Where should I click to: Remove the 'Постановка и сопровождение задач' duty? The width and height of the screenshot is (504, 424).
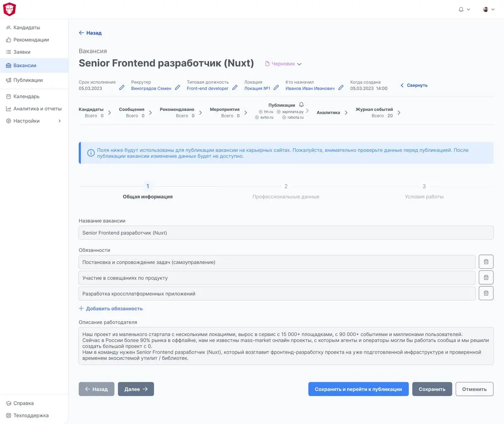pyautogui.click(x=486, y=262)
